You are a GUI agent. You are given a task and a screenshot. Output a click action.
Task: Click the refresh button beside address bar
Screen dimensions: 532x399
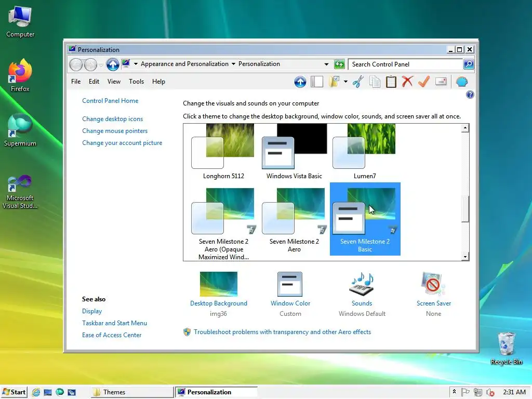point(339,64)
